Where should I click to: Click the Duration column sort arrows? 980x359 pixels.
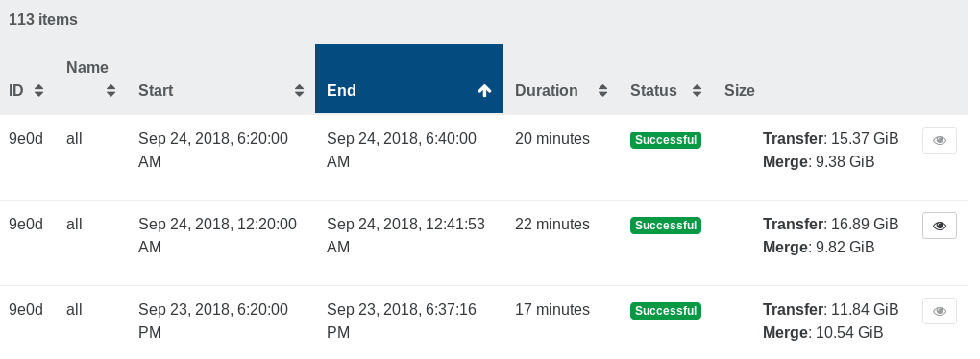pyautogui.click(x=602, y=90)
